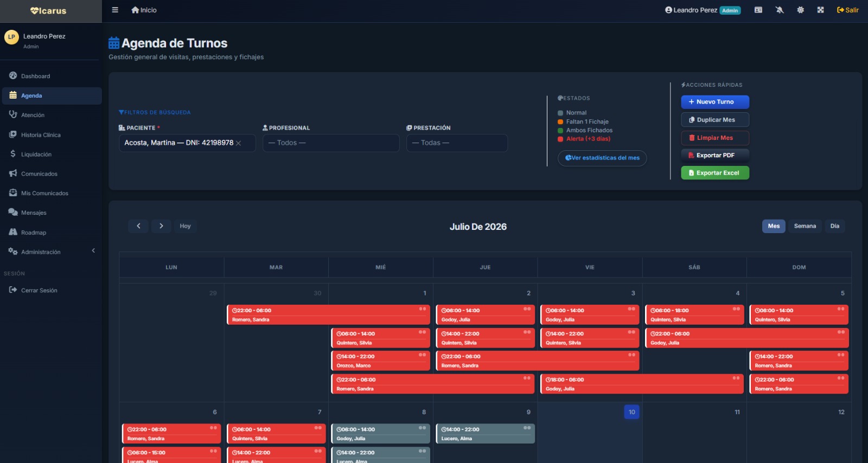Click Ver estadísticas del mes
868x463 pixels.
pos(602,158)
